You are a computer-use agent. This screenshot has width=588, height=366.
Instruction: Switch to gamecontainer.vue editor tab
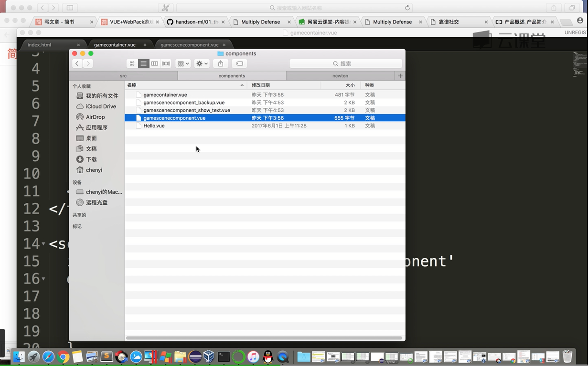pos(115,45)
